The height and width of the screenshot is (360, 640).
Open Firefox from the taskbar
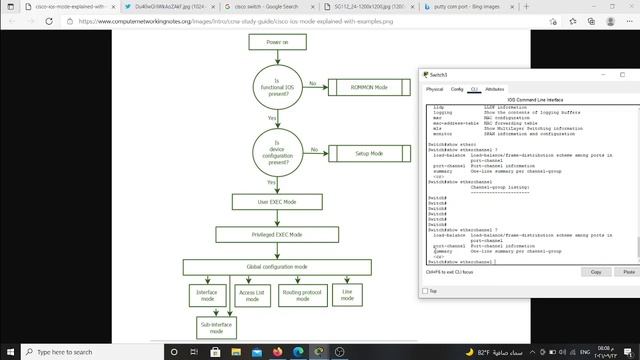278,352
